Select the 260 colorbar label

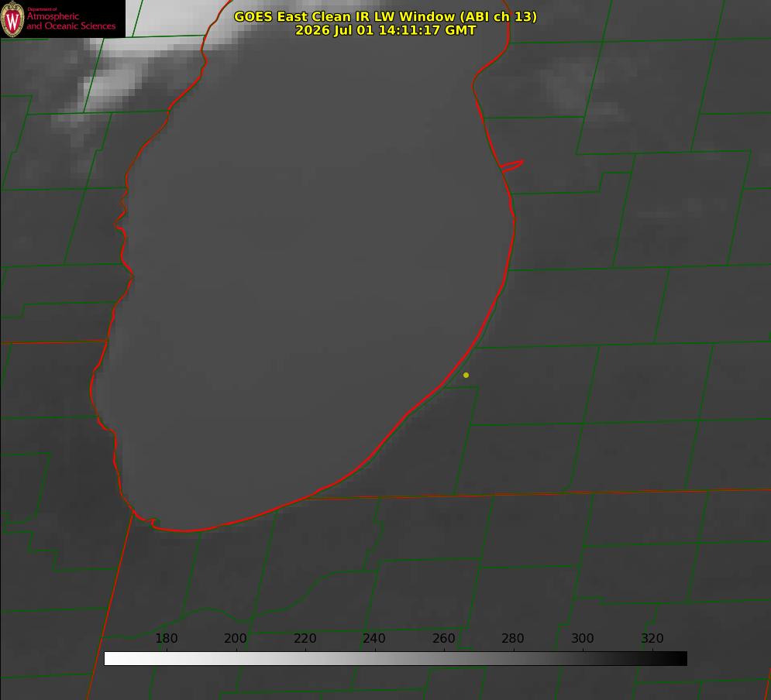tap(443, 638)
